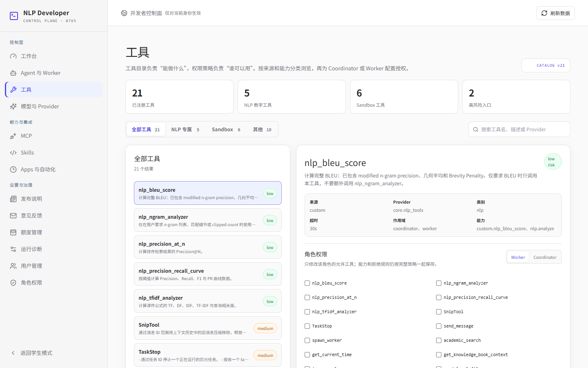Open the nlp_tfidf_analyzer tool card
Image resolution: width=588 pixels, height=368 pixels.
(x=208, y=301)
